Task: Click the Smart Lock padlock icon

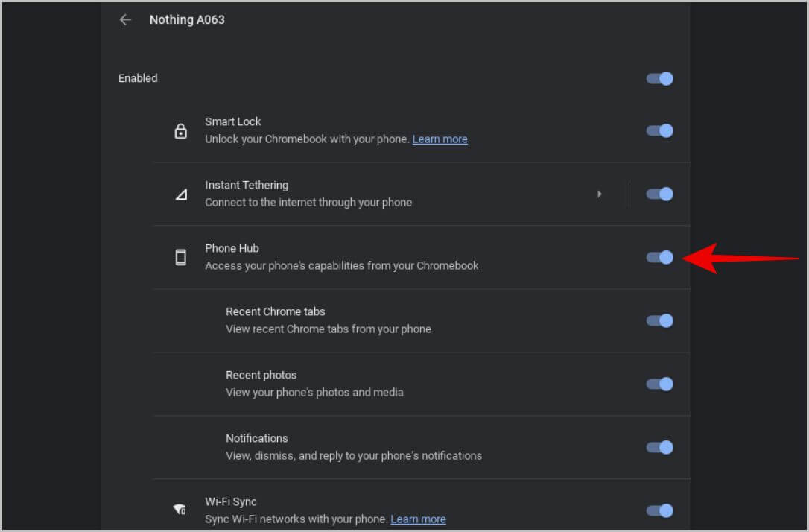Action: (x=180, y=131)
